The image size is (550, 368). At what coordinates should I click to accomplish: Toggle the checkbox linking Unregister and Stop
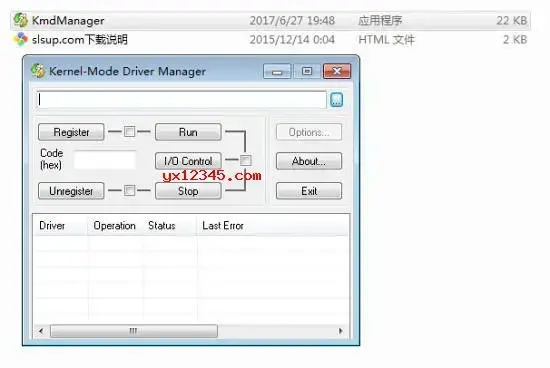click(129, 190)
